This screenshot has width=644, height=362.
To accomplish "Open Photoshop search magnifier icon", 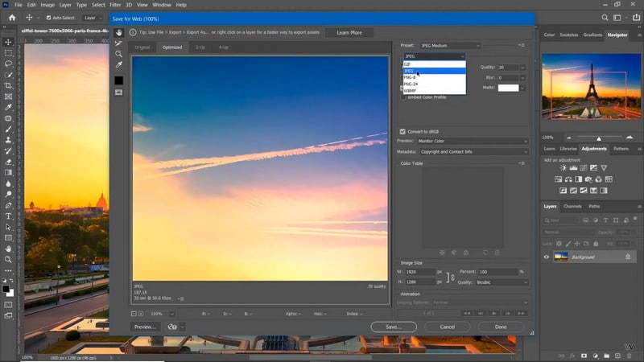I will click(x=605, y=18).
